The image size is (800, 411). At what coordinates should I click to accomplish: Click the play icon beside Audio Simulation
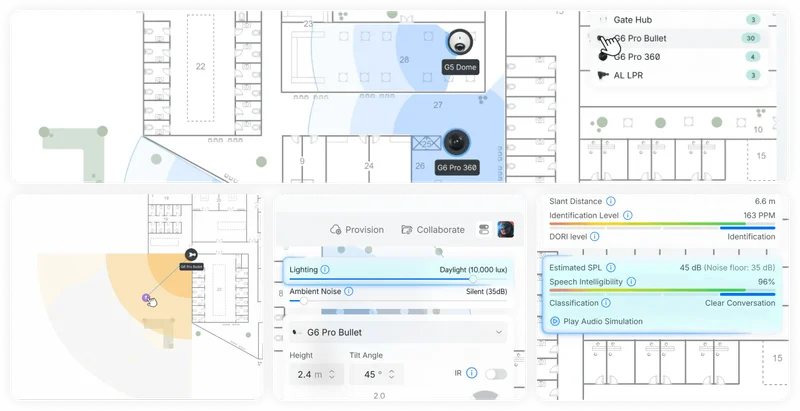(555, 321)
